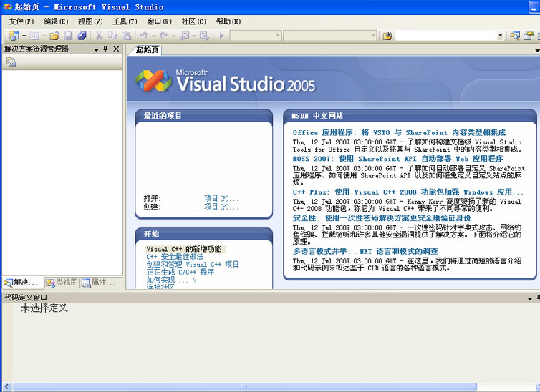Open C++ 安全最佳做法 link
The height and width of the screenshot is (392, 540).
175,257
